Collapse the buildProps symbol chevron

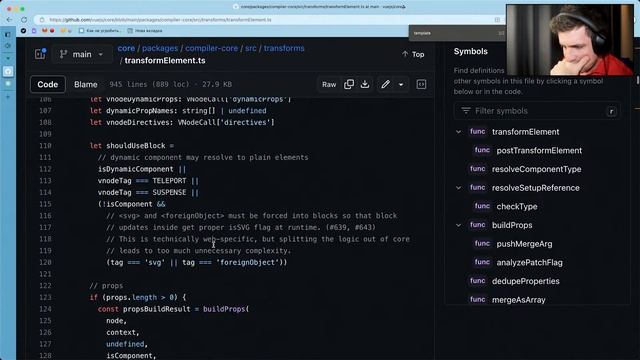tap(458, 225)
